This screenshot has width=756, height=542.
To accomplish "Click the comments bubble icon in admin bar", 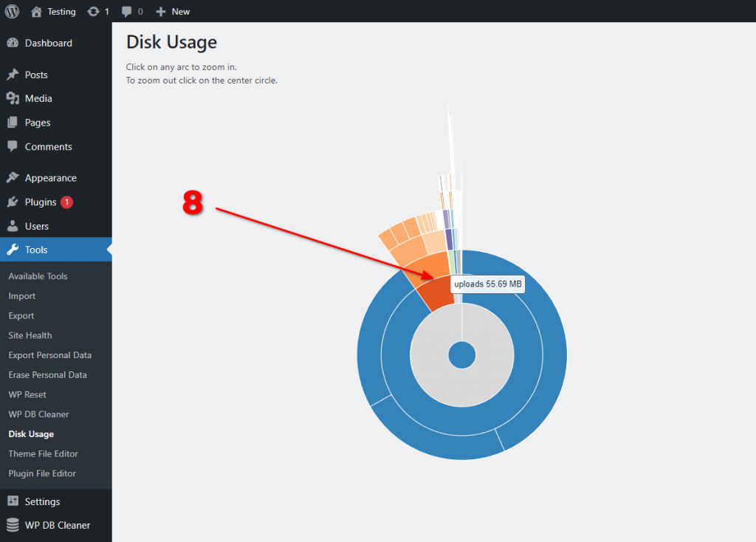I will (126, 12).
